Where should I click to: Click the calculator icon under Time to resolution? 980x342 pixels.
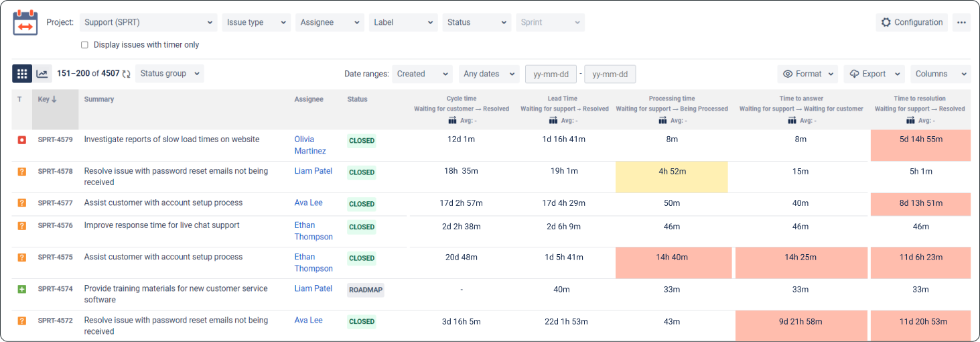click(911, 121)
